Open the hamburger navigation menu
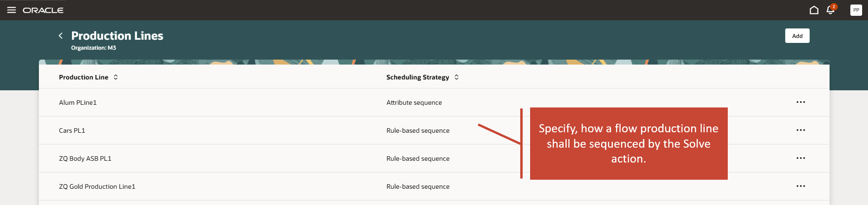 pyautogui.click(x=12, y=10)
